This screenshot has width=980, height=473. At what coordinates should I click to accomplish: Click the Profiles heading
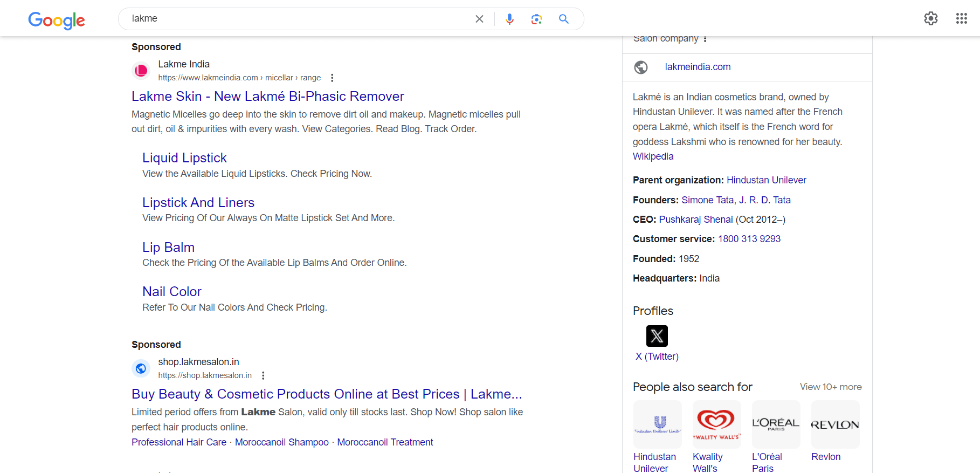(x=653, y=311)
